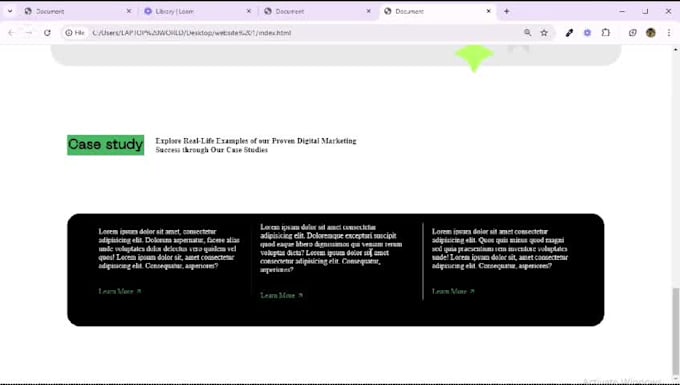Close the third Document tab
Screen dimensions: 680x385
coord(369,12)
